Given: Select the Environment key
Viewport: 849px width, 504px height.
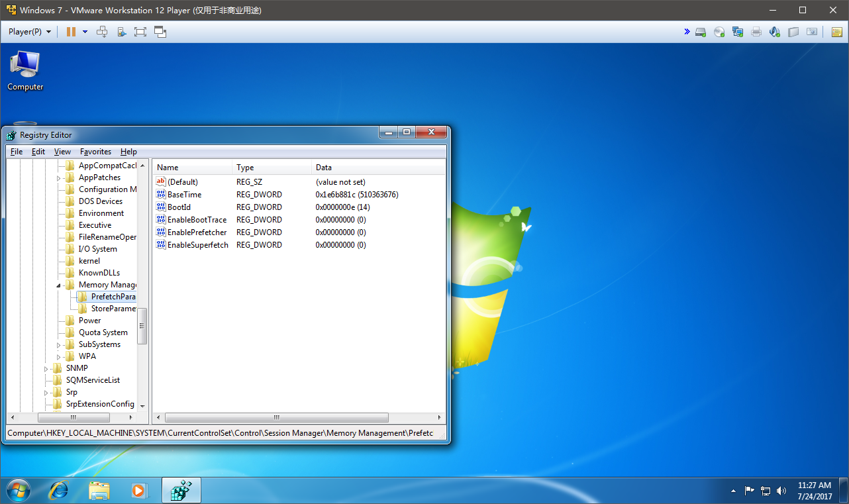Looking at the screenshot, I should pyautogui.click(x=101, y=213).
